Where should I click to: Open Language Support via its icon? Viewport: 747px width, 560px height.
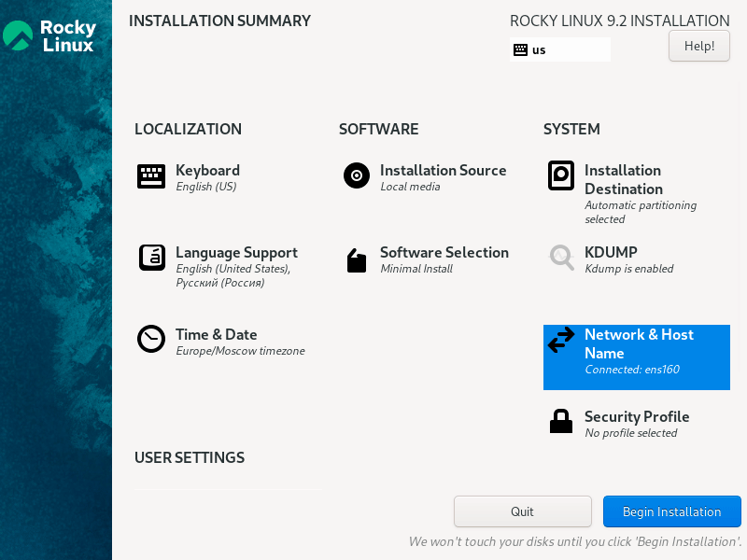pos(152,258)
